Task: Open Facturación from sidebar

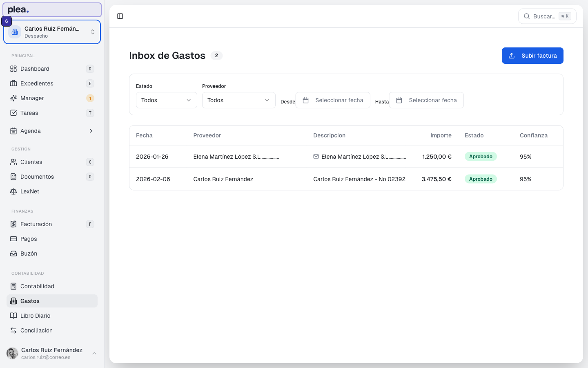Action: 52,224
